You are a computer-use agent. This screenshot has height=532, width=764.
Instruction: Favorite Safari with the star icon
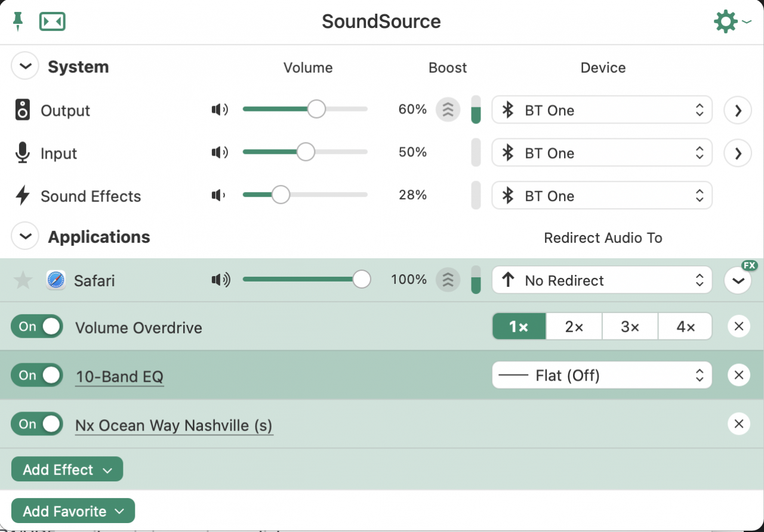pyautogui.click(x=23, y=280)
